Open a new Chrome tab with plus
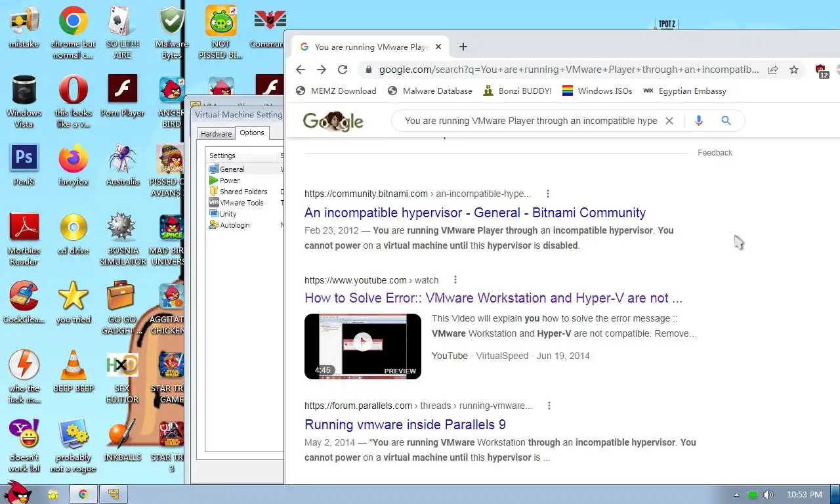 point(463,47)
